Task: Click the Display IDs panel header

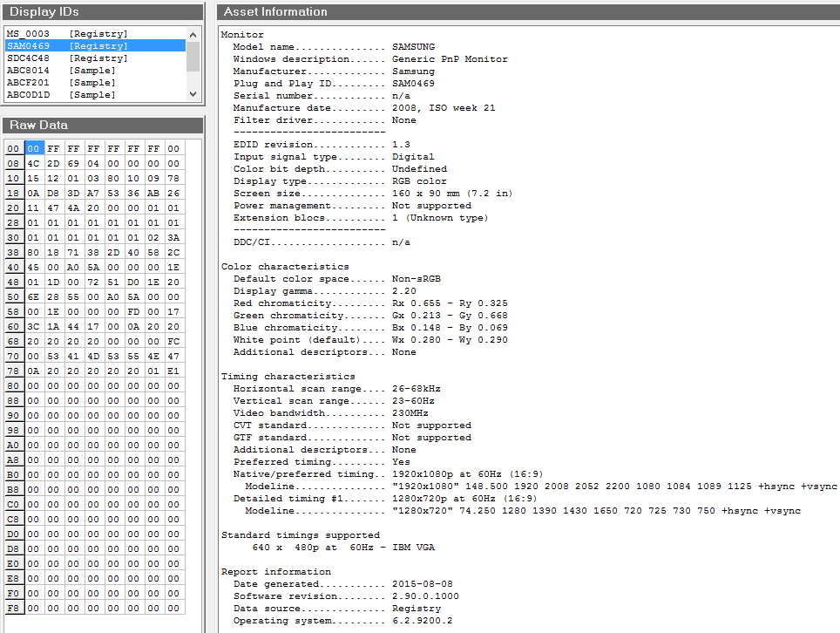Action: click(103, 12)
